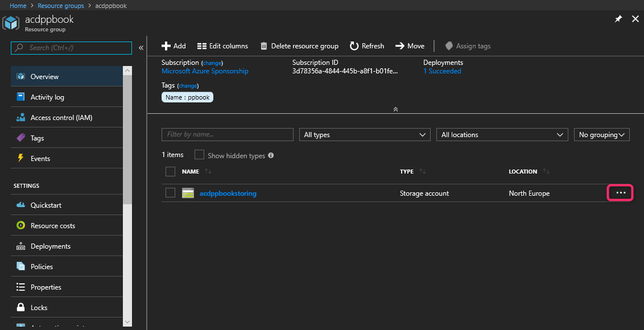The image size is (644, 330).
Task: Enable Show hidden types checkbox
Action: [199, 155]
